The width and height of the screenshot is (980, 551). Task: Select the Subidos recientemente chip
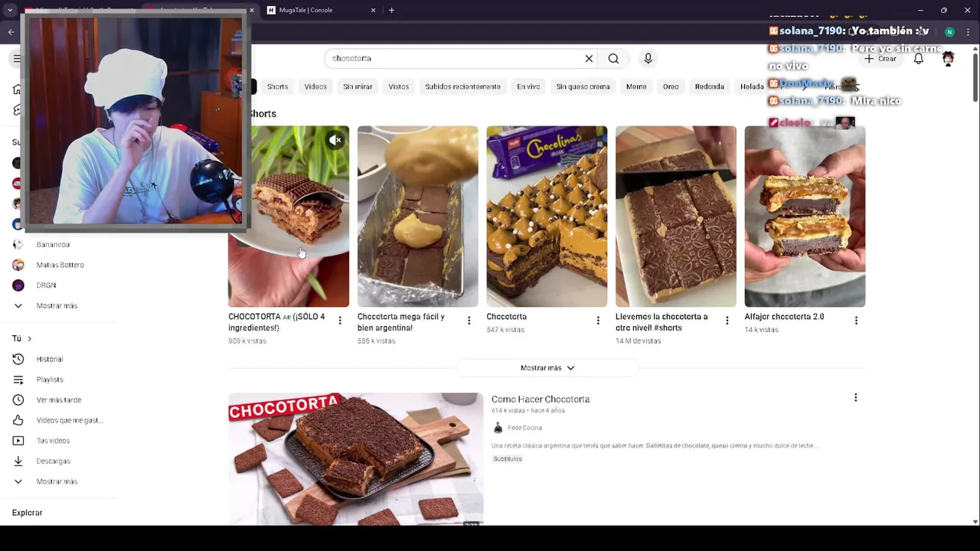pyautogui.click(x=462, y=86)
